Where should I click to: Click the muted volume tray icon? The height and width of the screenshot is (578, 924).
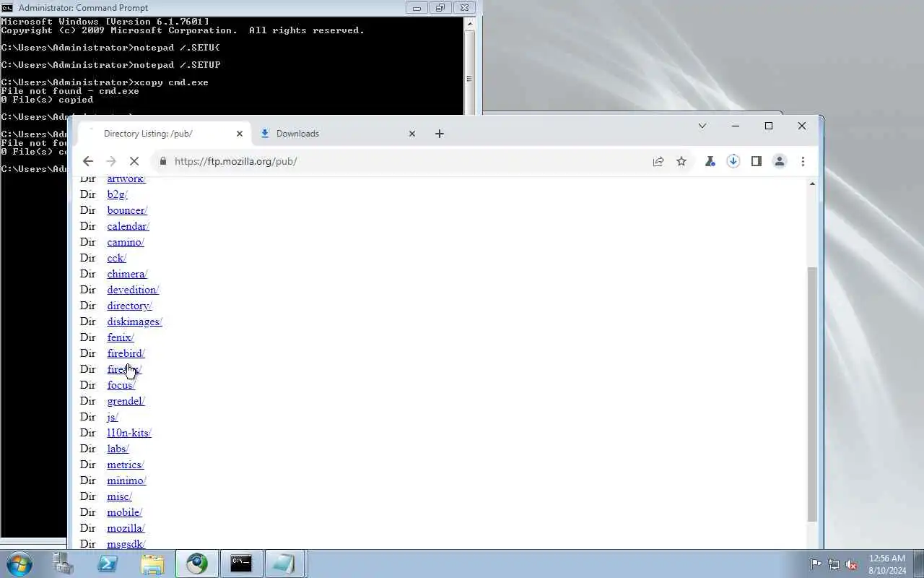coord(852,564)
